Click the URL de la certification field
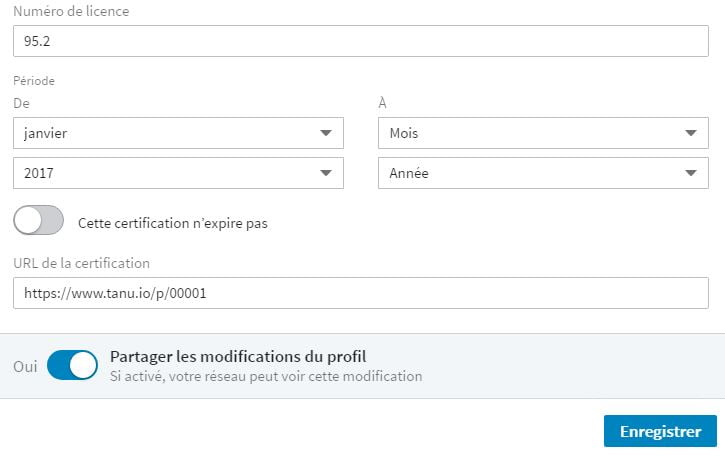Image resolution: width=725 pixels, height=457 pixels. click(360, 293)
